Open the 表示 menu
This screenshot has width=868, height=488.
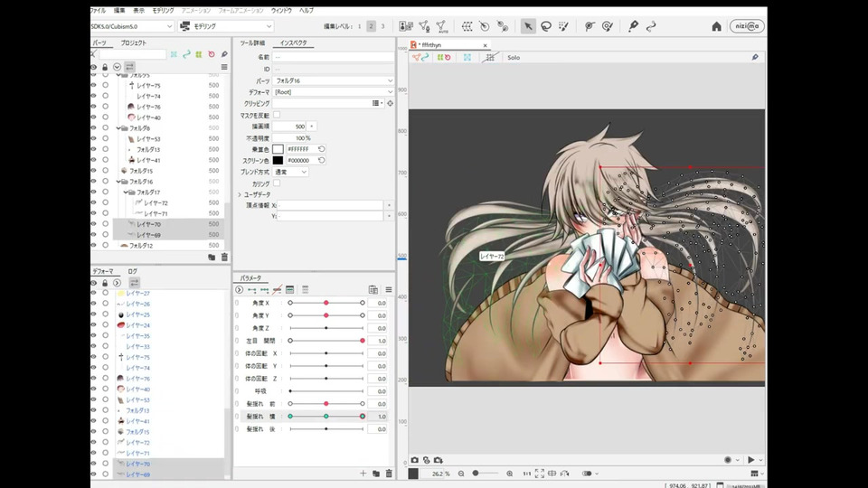138,11
